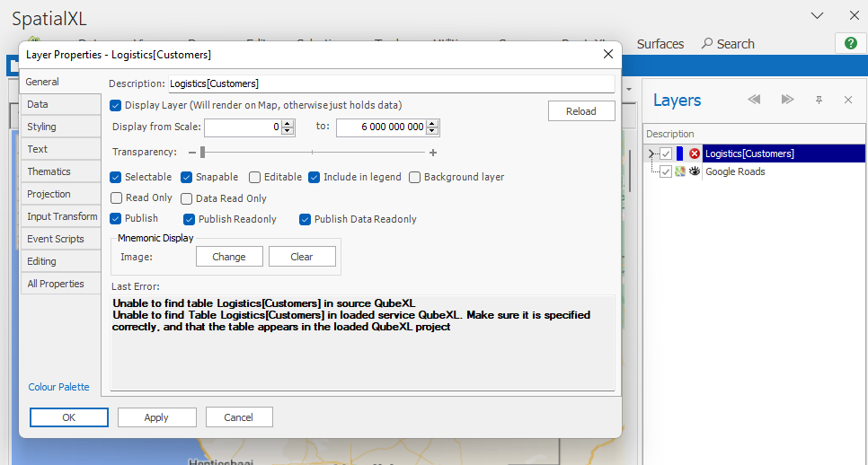Screen dimensions: 868x465
Task: Uncheck the Snapable checkbox
Action: click(x=187, y=178)
